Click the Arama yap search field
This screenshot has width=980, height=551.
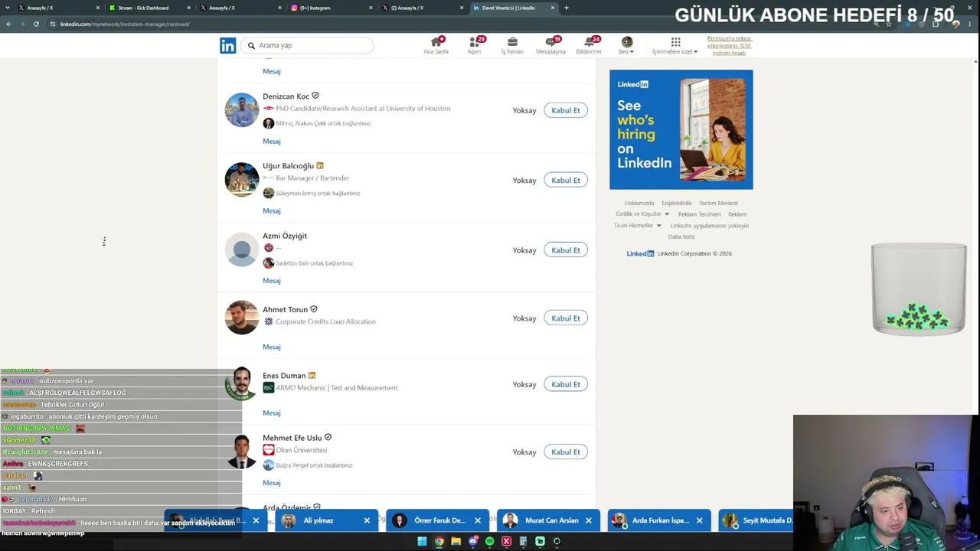(x=309, y=45)
